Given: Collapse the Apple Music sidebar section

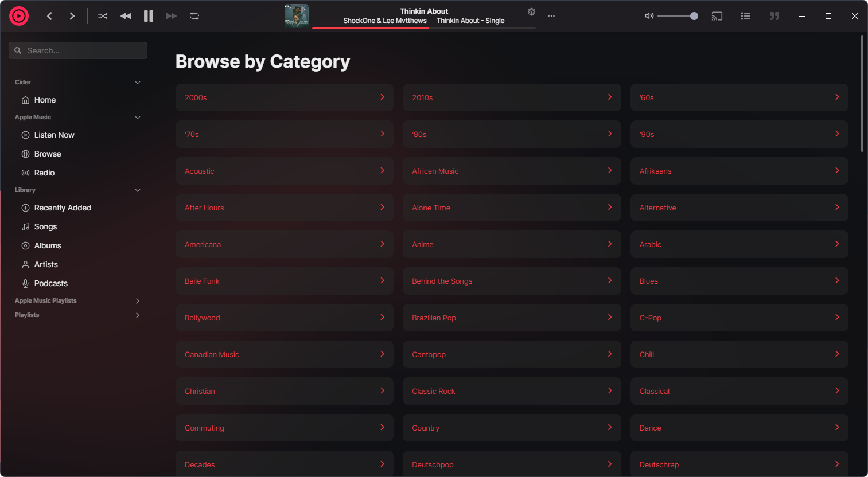Looking at the screenshot, I should pyautogui.click(x=138, y=118).
